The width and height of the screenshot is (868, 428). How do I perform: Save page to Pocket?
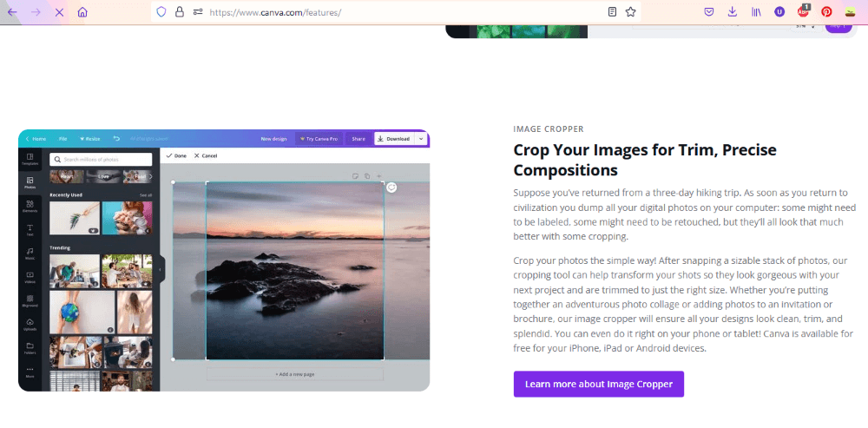click(x=708, y=11)
